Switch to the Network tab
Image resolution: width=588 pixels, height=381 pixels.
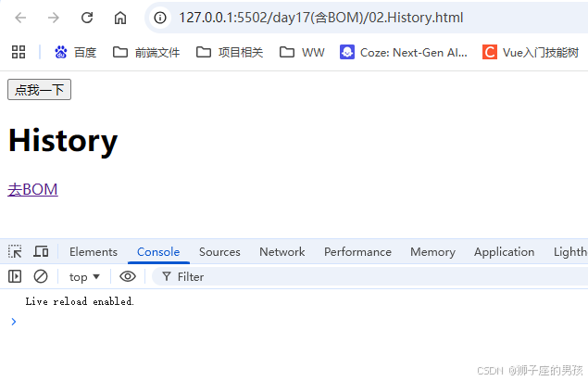(282, 252)
